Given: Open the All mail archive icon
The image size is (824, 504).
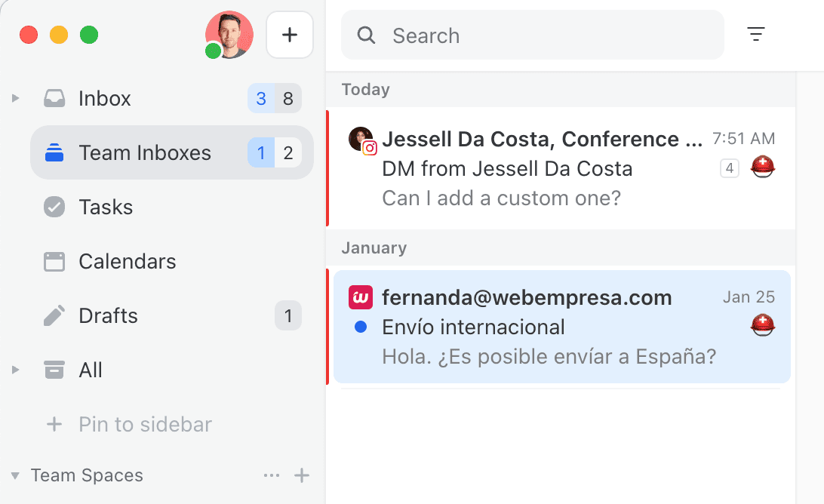Looking at the screenshot, I should (x=54, y=370).
